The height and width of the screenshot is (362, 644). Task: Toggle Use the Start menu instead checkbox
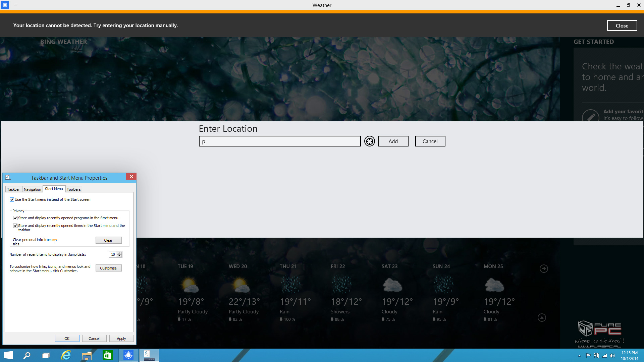pyautogui.click(x=12, y=199)
